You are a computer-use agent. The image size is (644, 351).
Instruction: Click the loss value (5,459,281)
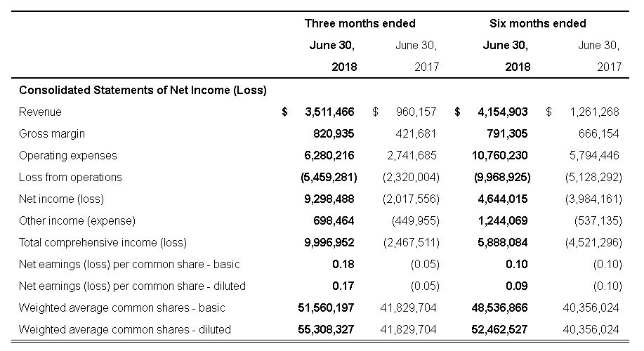tap(329, 177)
